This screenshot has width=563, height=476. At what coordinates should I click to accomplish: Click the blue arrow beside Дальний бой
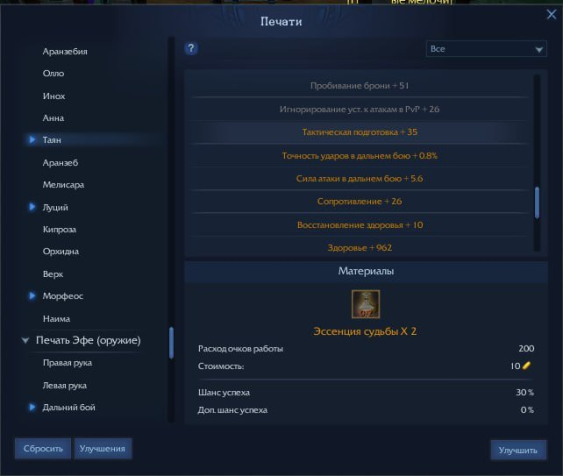click(32, 407)
